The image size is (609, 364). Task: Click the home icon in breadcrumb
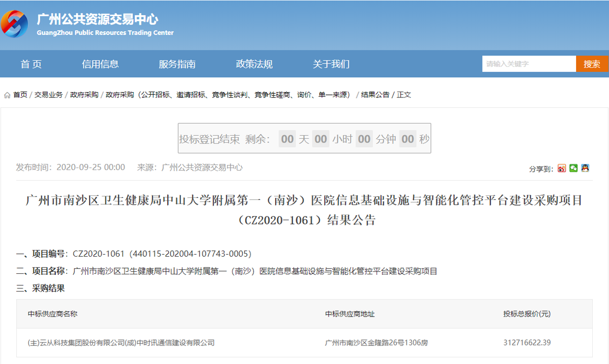click(x=7, y=95)
